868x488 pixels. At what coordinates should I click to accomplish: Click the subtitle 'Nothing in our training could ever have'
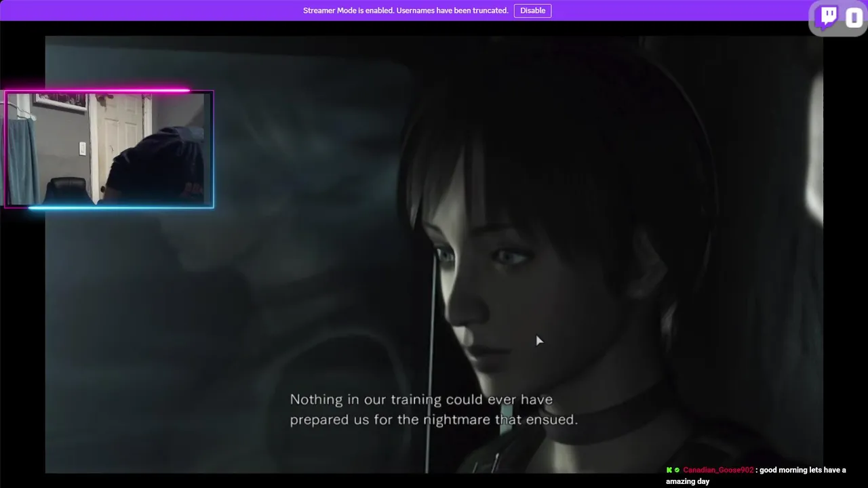click(421, 400)
